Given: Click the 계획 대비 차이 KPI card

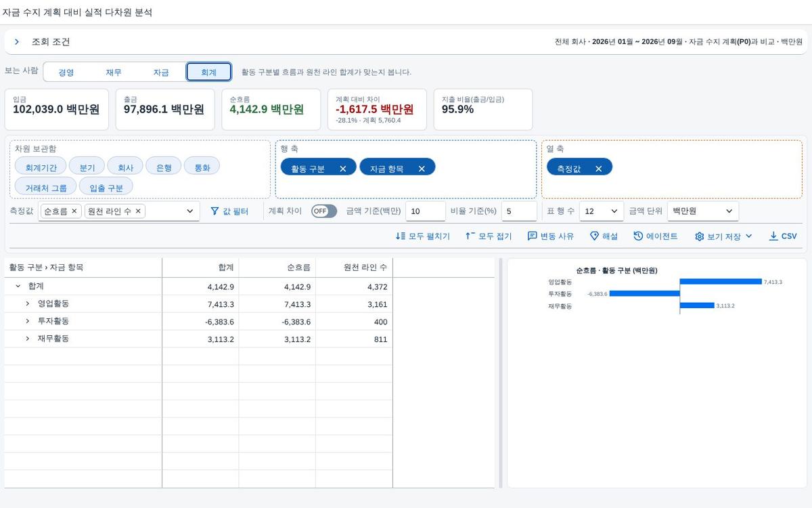Looking at the screenshot, I should (x=377, y=110).
